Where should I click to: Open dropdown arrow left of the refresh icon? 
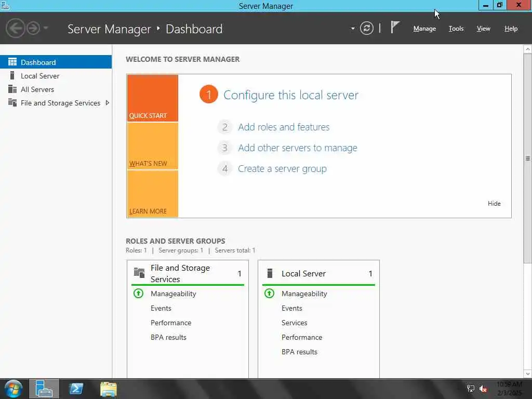coord(353,29)
